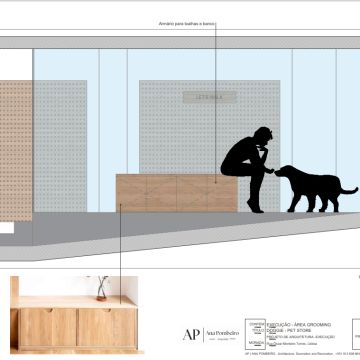Click the black dog silhouette
This screenshot has height=360, width=360.
click(x=315, y=189)
